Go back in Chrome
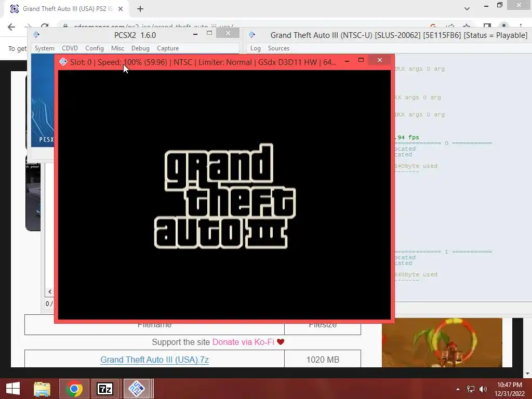The image size is (532, 399). [11, 27]
